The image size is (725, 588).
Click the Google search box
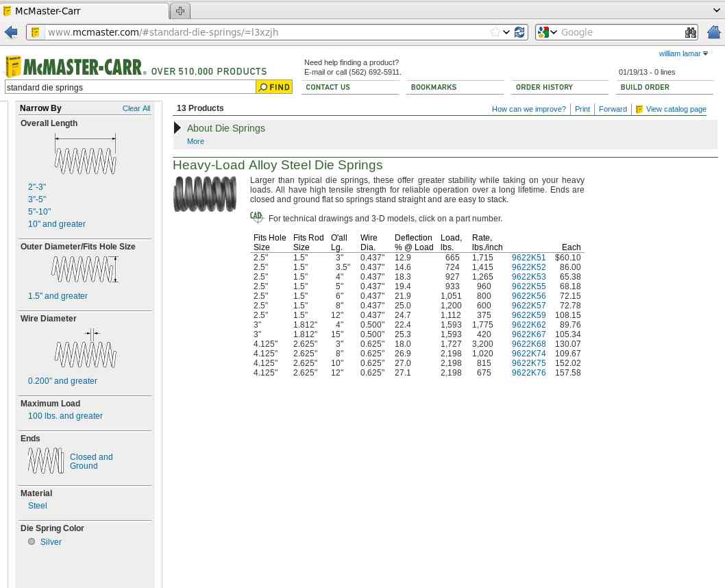pos(621,32)
